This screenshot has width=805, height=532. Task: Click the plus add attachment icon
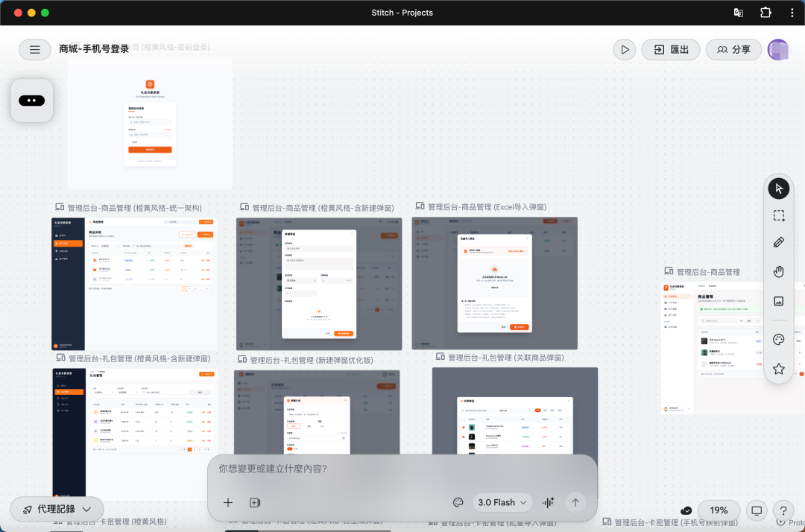[228, 503]
